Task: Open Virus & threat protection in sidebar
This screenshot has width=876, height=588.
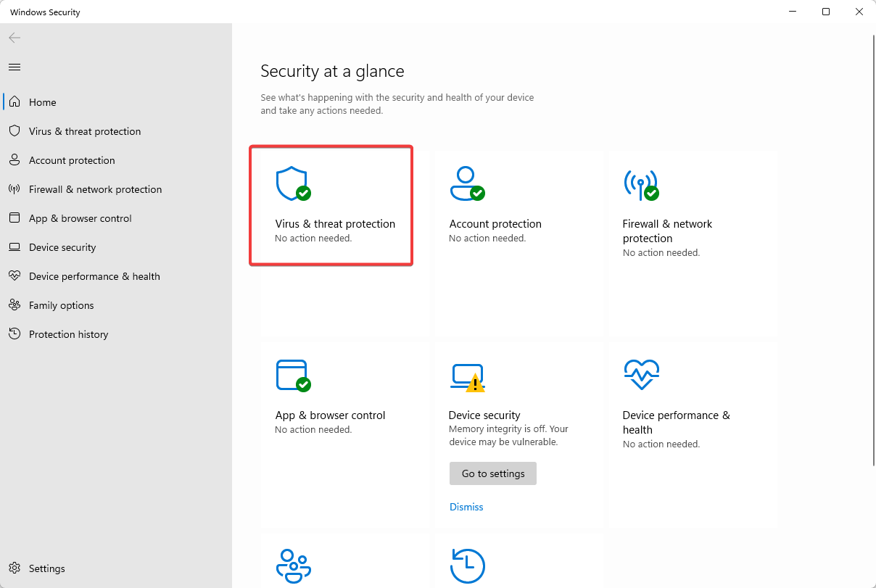Action: click(85, 131)
